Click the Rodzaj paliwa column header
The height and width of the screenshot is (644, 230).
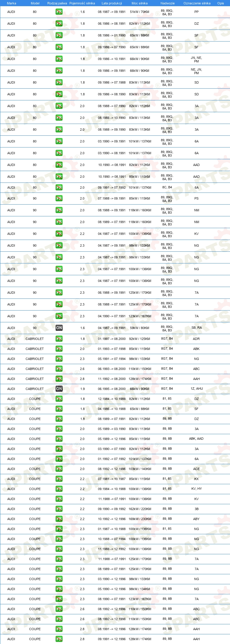pos(57,3)
